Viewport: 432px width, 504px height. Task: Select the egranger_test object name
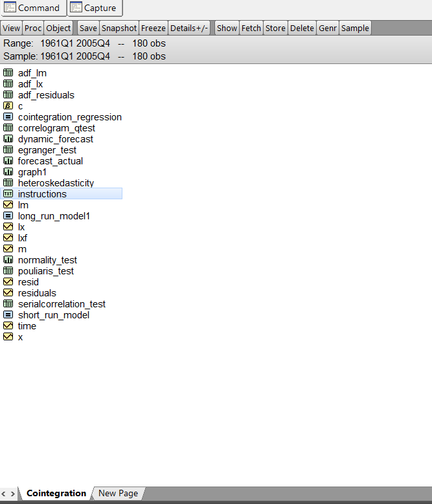tap(47, 150)
